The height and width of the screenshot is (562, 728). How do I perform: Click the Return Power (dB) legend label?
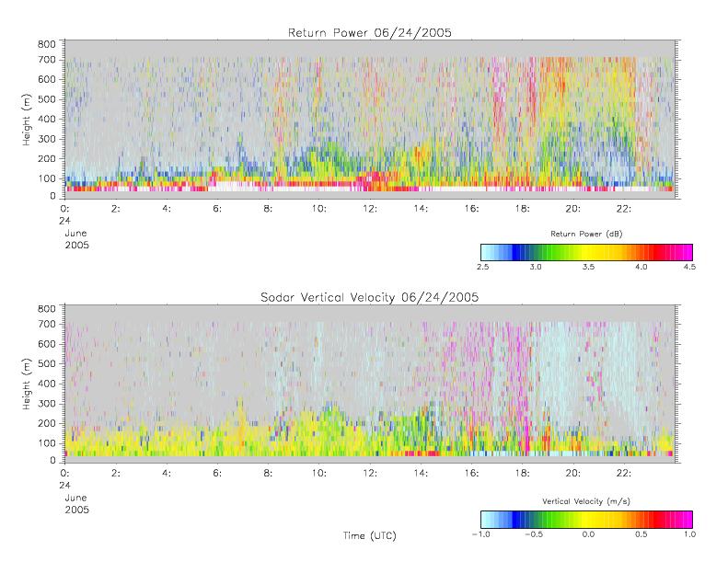tap(586, 234)
